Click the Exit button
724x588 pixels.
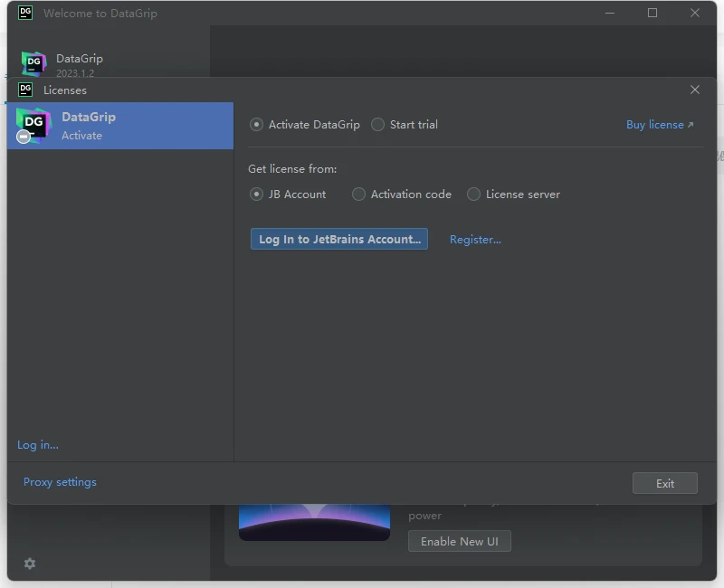[665, 483]
